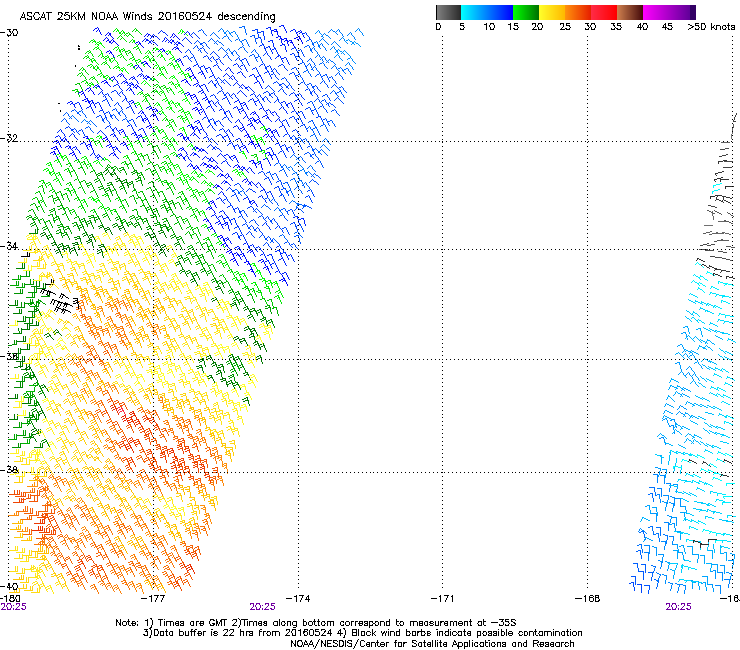The width and height of the screenshot is (740, 650).
Task: Pick the dark blue legend segment near 10
Action: coord(500,12)
